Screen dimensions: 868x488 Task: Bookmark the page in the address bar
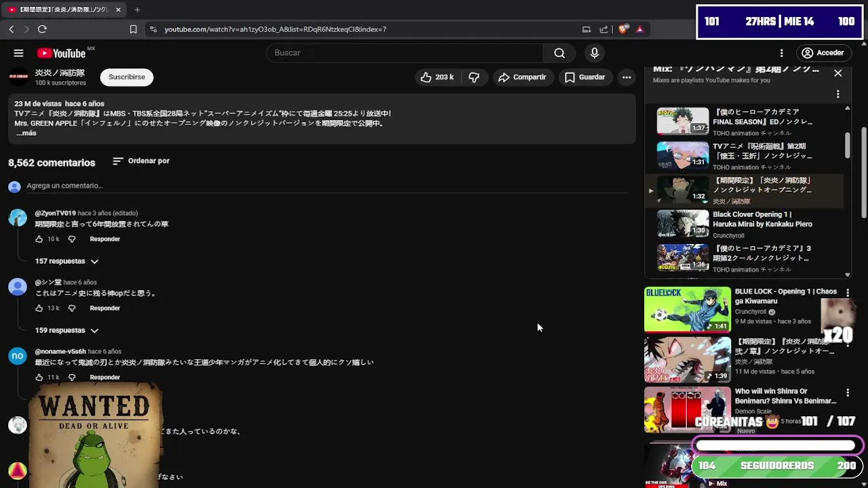(x=133, y=29)
